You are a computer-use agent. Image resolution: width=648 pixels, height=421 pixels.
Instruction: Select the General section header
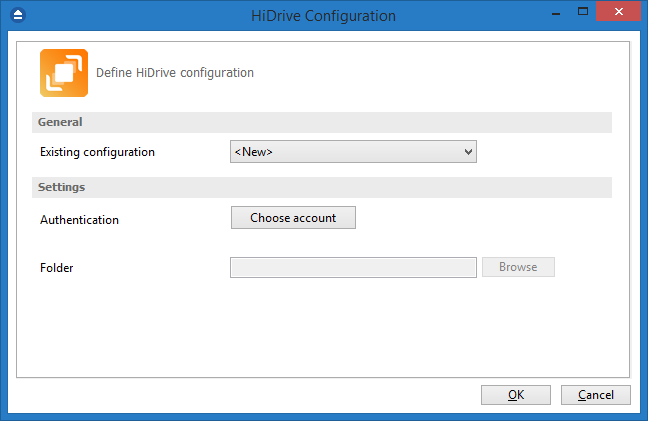[322, 122]
